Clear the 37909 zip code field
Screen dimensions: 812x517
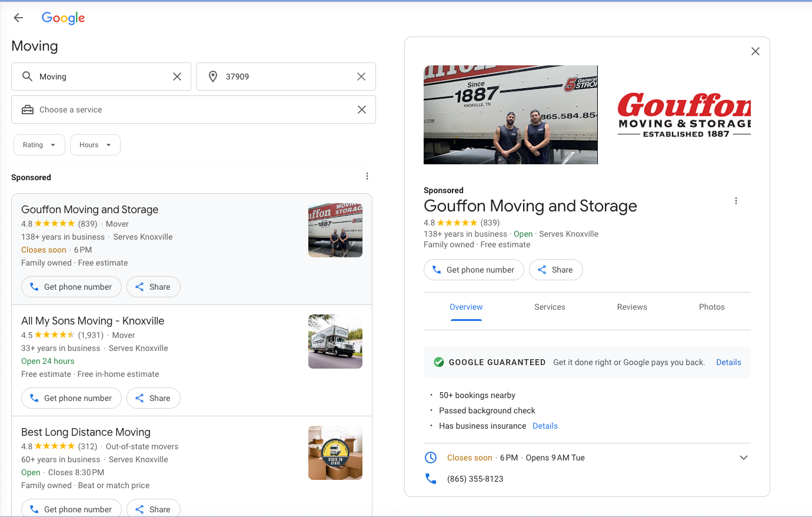pos(361,77)
